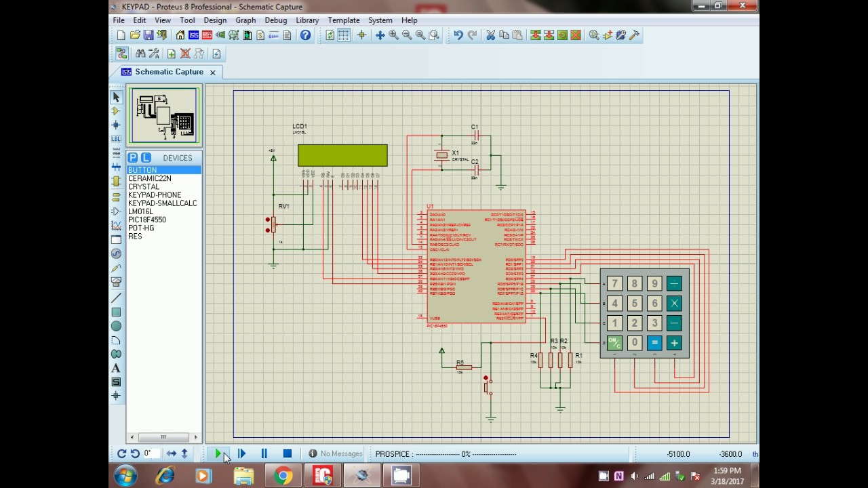Toggle the Wire Autorouter
868x488 pixels.
(x=121, y=54)
